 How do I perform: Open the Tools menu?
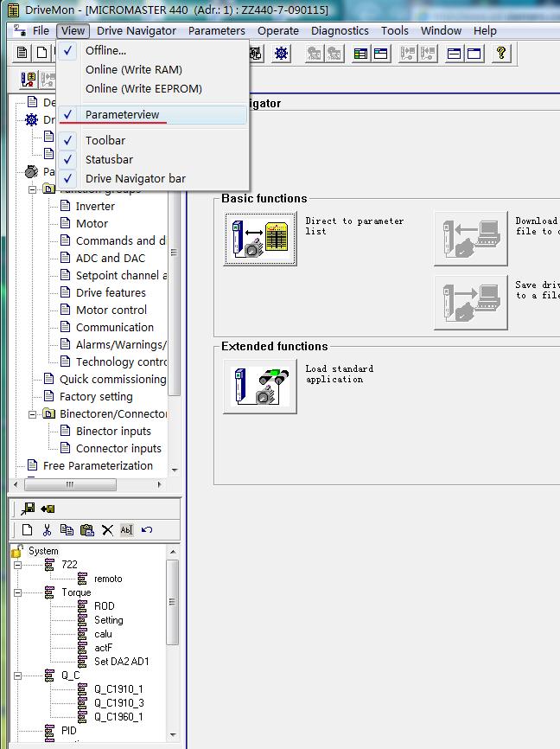pyautogui.click(x=395, y=30)
